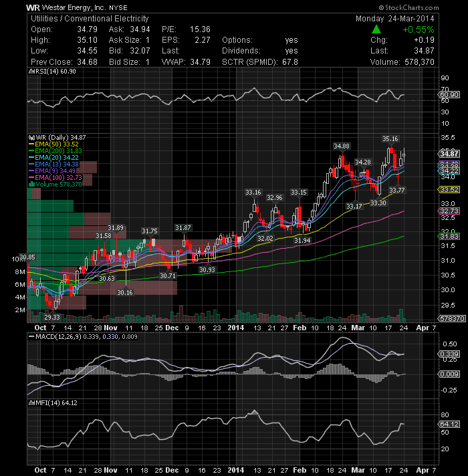Click the MACD(12,26,9) indicator label
Viewport: 468px width, 476px height.
[58, 337]
